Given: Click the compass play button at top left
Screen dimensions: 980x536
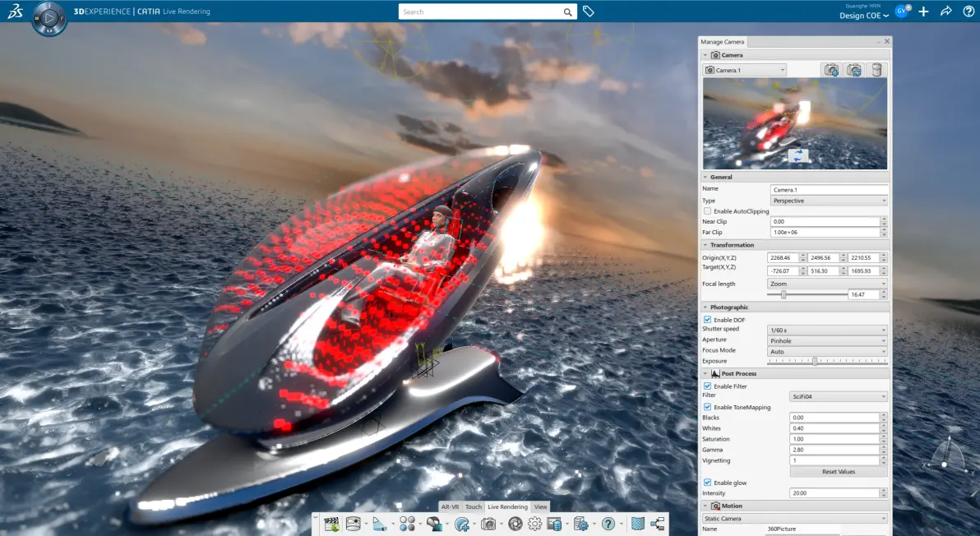Looking at the screenshot, I should click(x=49, y=19).
